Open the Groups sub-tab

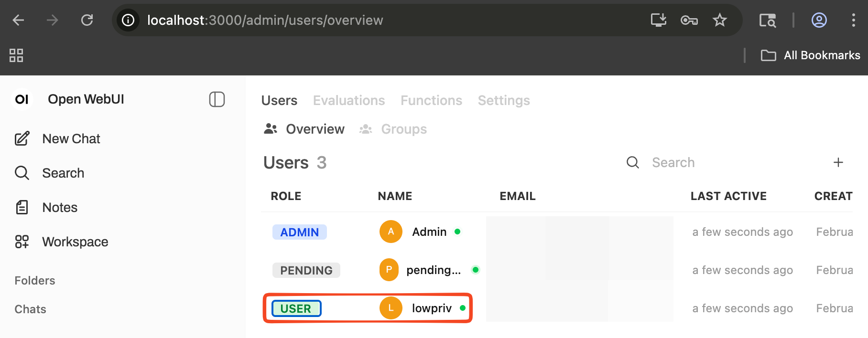click(x=403, y=129)
